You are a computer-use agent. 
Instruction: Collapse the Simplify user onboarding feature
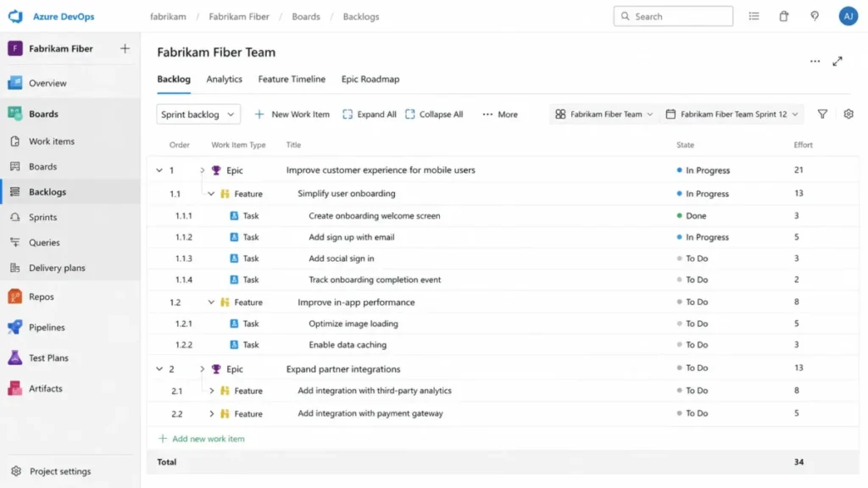pyautogui.click(x=211, y=194)
